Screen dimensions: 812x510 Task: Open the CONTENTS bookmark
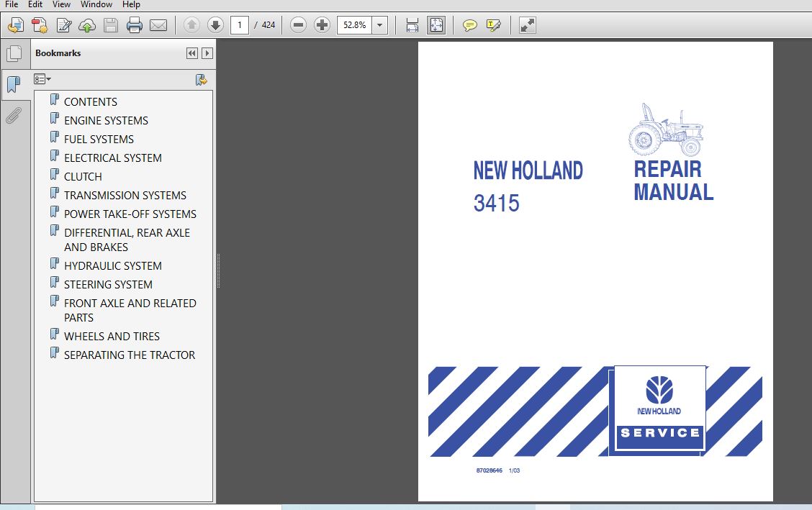(91, 102)
